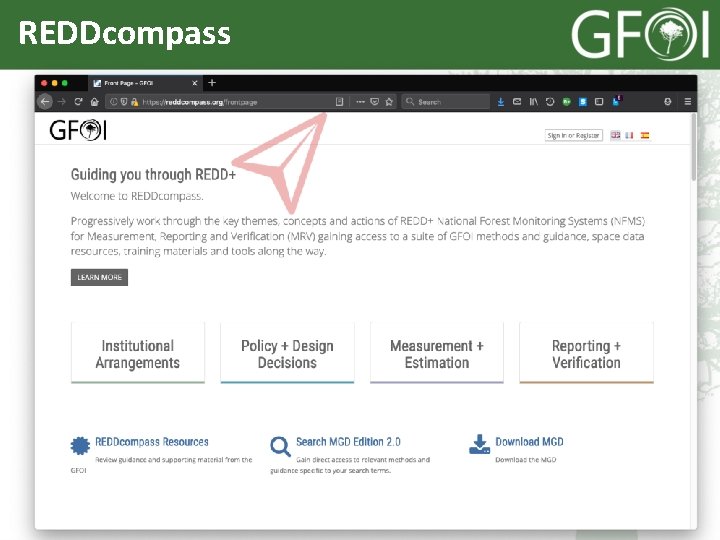The image size is (720, 540).
Task: Select the Front Page – GFOI tab
Action: click(x=145, y=83)
